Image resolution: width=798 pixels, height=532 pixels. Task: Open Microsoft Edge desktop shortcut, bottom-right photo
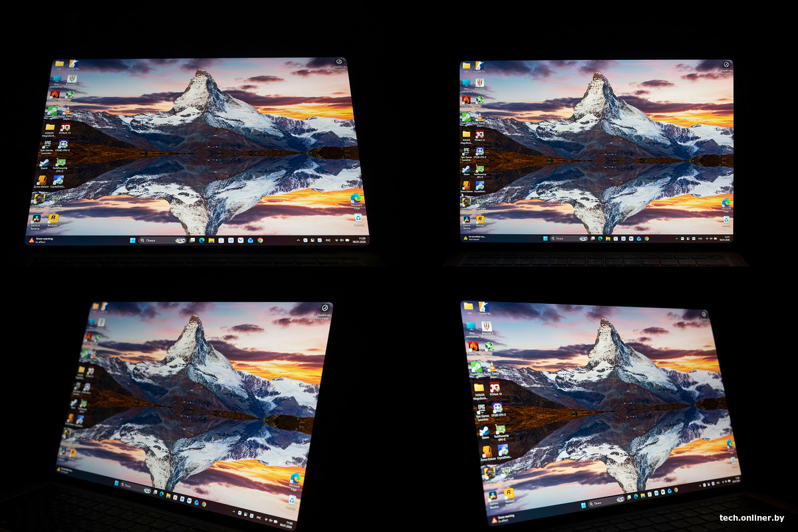tap(730, 444)
